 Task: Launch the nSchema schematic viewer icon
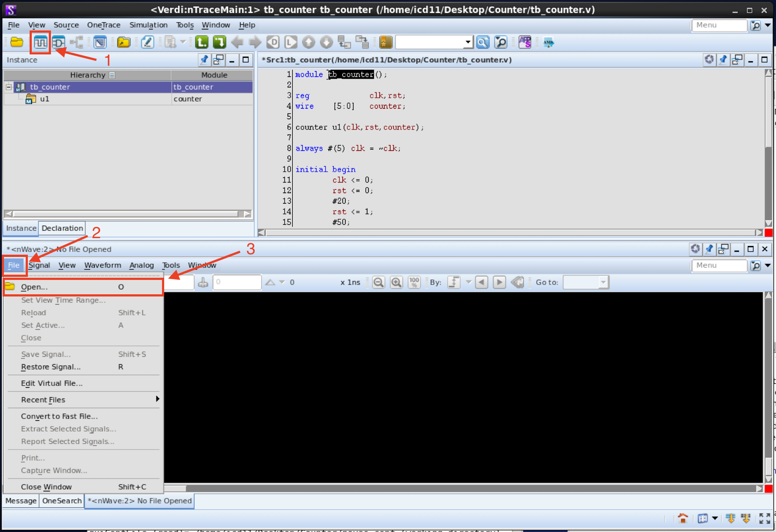coord(59,42)
